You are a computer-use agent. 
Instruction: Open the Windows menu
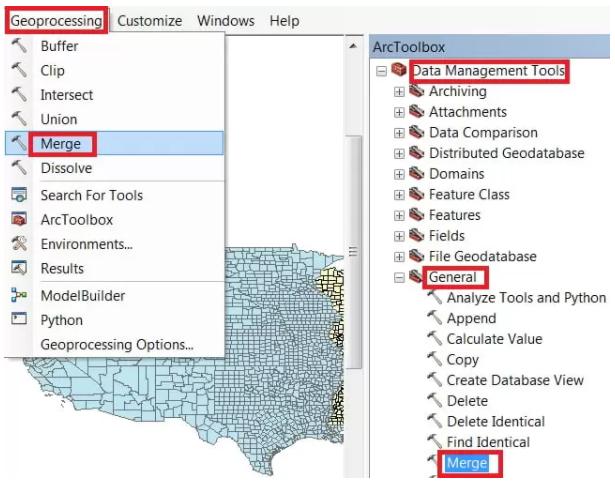(226, 21)
